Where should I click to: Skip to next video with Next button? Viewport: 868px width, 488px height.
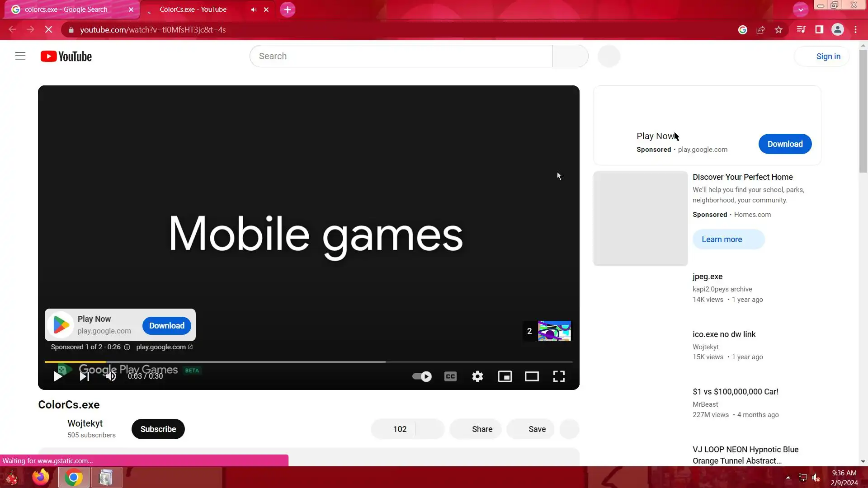(85, 376)
